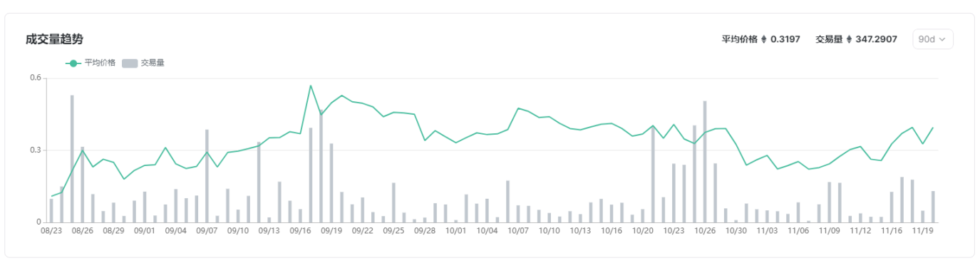Click the chevron arrow beside 90d
This screenshot has width=980, height=268.
point(942,40)
